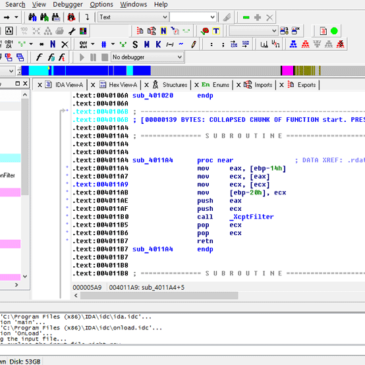Screen dimensions: 365x365
Task: Open the Text search type dropdown
Action: point(133,17)
